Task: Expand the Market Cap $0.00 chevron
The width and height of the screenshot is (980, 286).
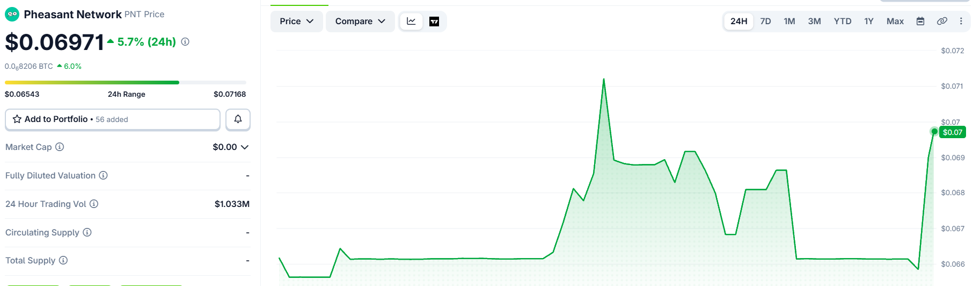Action: [245, 147]
